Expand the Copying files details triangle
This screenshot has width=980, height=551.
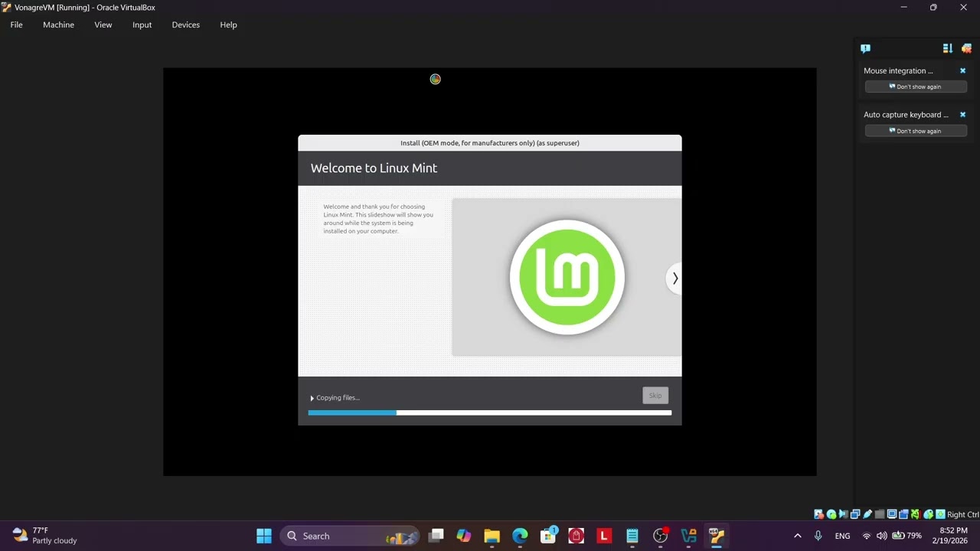tap(312, 398)
